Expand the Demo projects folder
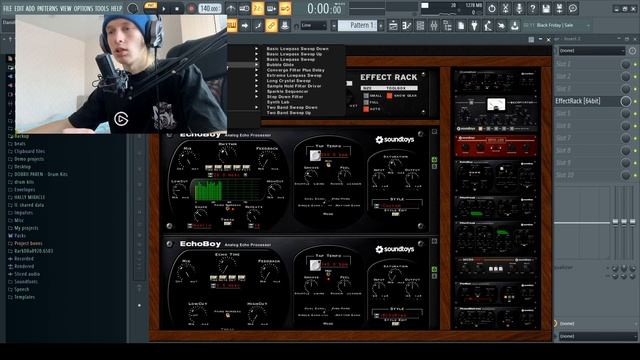The height and width of the screenshot is (360, 640). [26, 159]
